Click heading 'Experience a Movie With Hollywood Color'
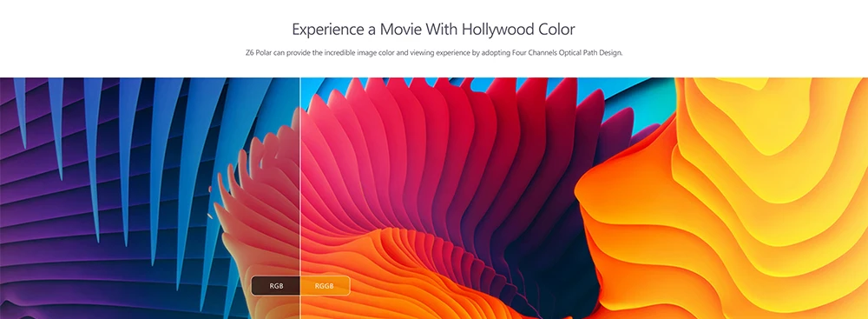 433,29
